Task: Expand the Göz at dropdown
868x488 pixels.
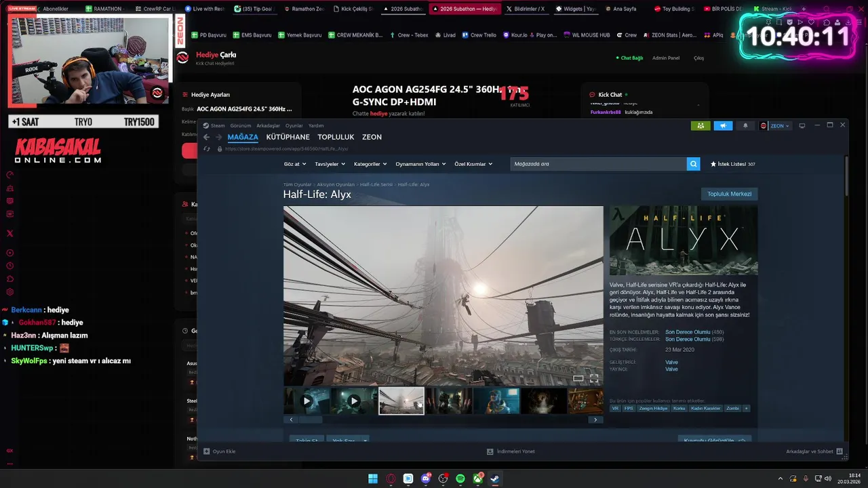Action: (295, 164)
